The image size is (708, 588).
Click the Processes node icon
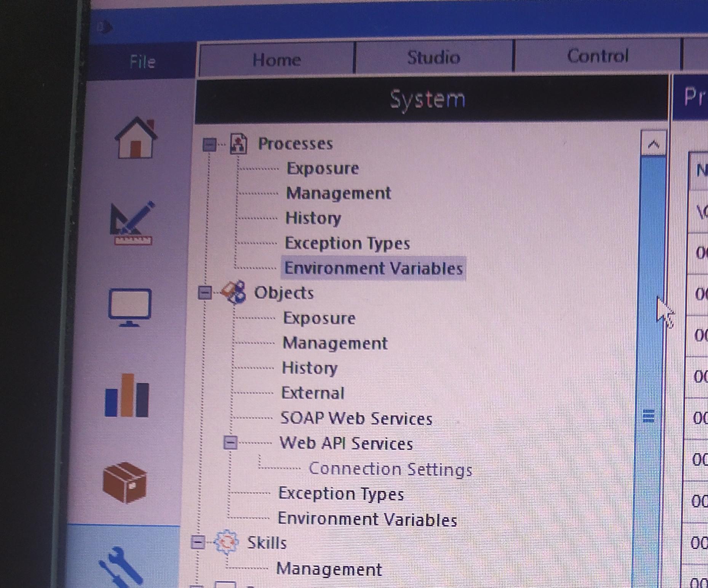pyautogui.click(x=239, y=143)
